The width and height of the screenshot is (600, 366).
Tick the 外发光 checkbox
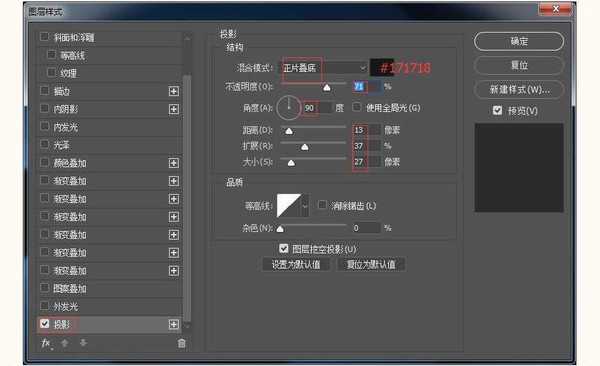tap(44, 306)
